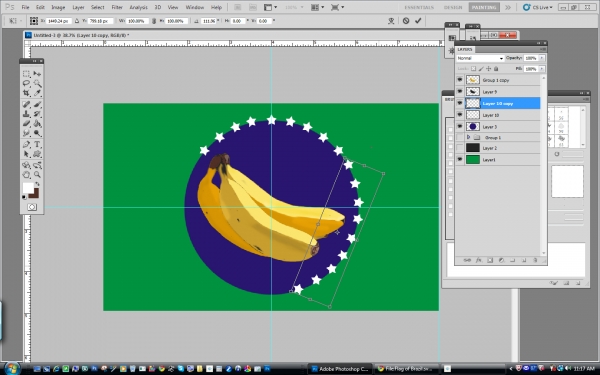This screenshot has height=375, width=600.
Task: Select the Crop tool
Action: [26, 93]
